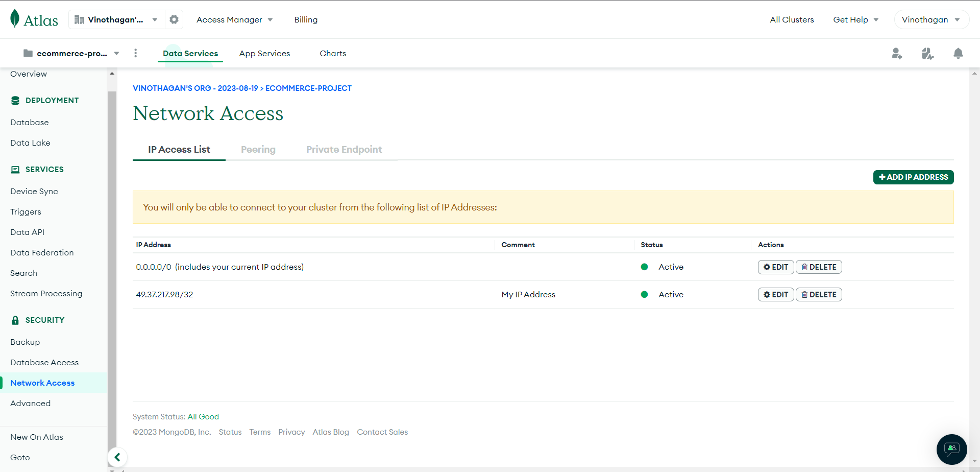Viewport: 980px width, 472px height.
Task: Open Database Access in the sidebar
Action: 44,362
